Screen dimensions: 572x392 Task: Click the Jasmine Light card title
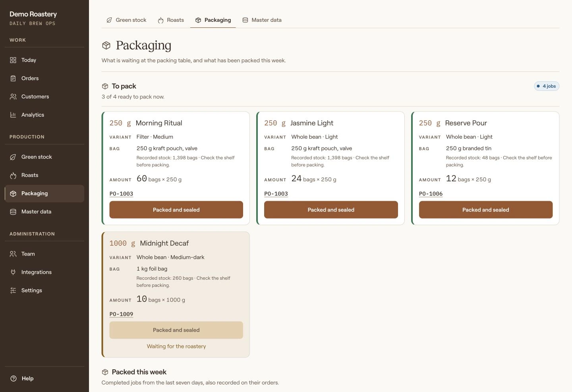click(x=312, y=123)
